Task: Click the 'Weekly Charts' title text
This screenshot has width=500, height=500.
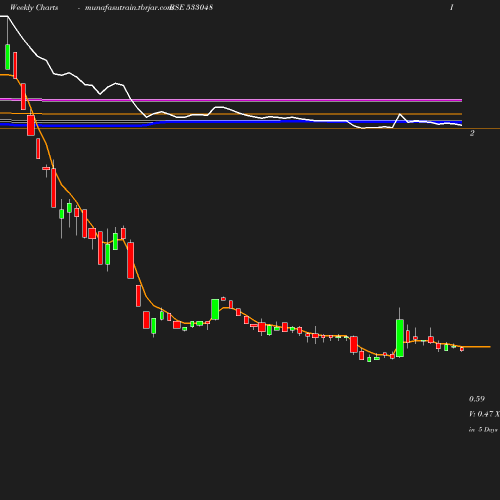Action: click(x=34, y=7)
